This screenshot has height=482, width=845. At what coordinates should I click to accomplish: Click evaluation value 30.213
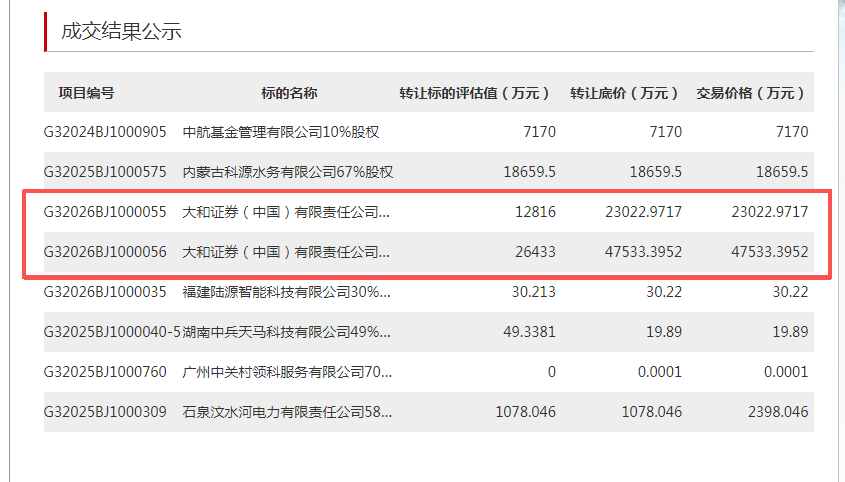534,292
